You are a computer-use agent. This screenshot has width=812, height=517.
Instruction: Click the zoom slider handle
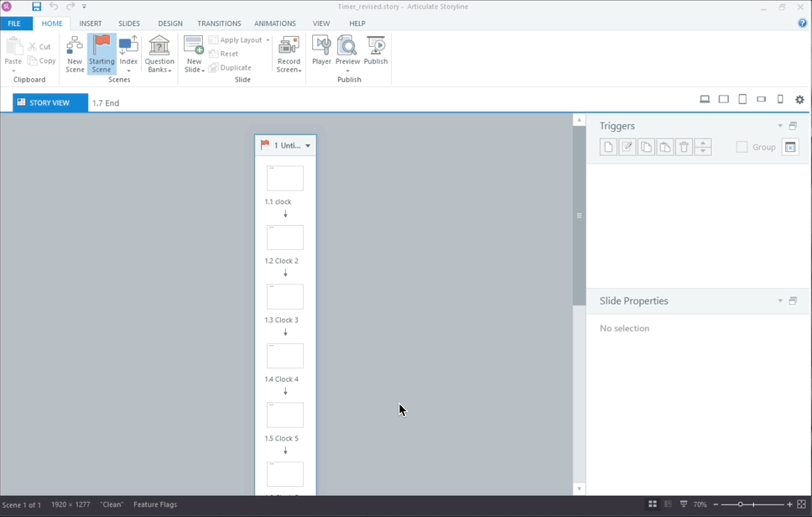coord(740,504)
